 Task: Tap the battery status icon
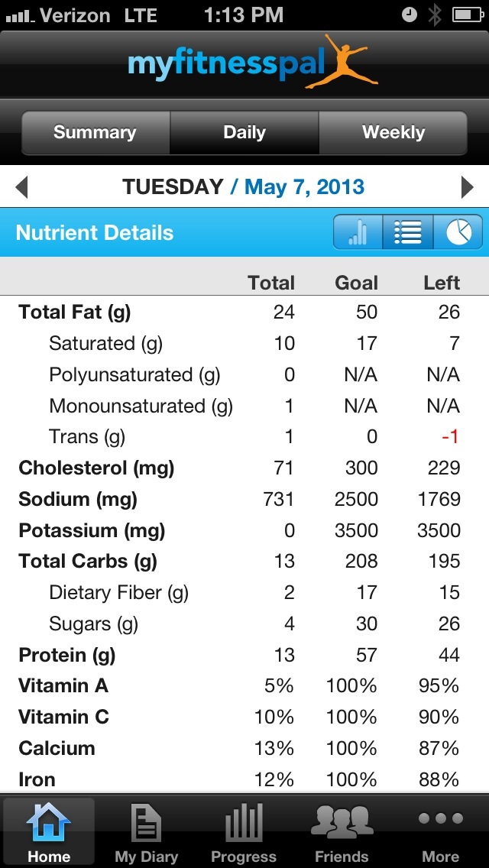(x=468, y=15)
